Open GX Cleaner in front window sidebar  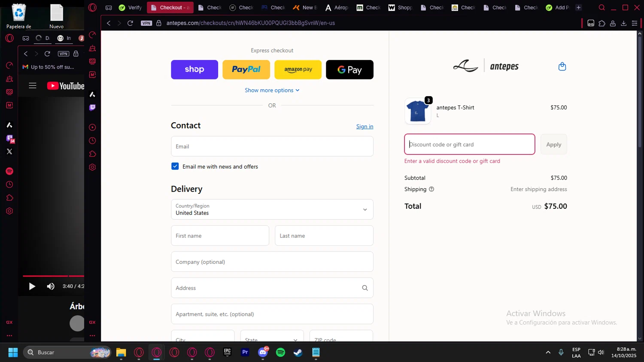[92, 48]
